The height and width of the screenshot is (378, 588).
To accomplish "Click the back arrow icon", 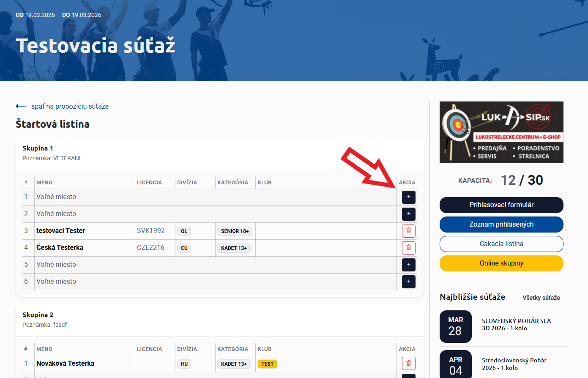I will 20,106.
